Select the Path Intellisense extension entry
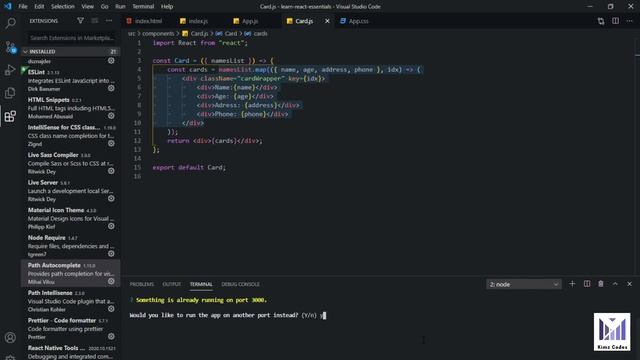This screenshot has height=360, width=640. 70,301
